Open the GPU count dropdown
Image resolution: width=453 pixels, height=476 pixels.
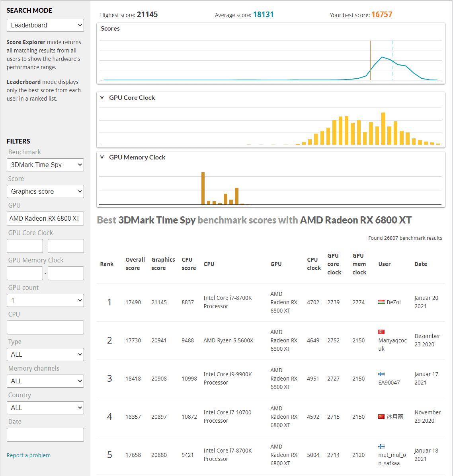[x=45, y=300]
